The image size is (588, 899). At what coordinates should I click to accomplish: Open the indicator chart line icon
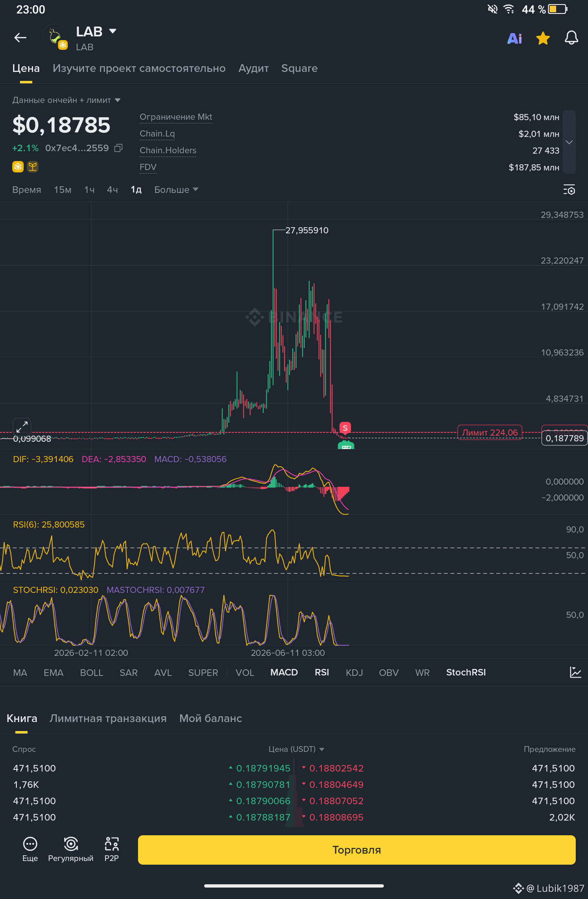tap(575, 672)
